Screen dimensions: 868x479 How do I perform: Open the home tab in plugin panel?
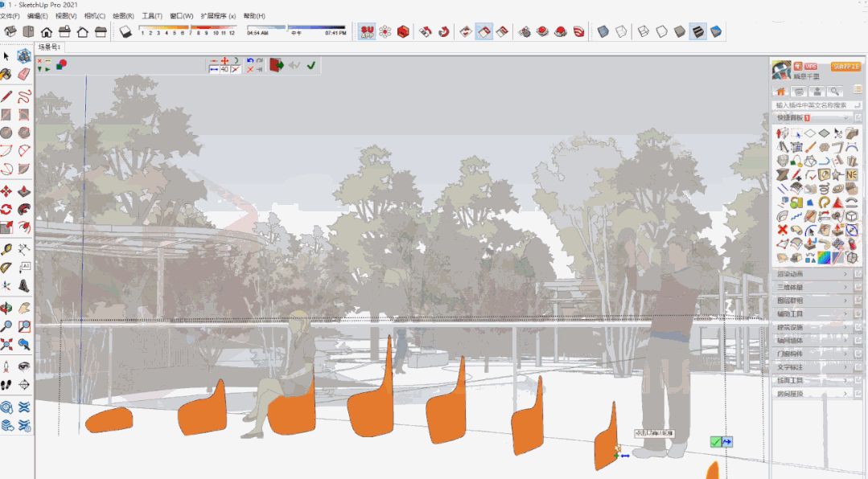[780, 92]
